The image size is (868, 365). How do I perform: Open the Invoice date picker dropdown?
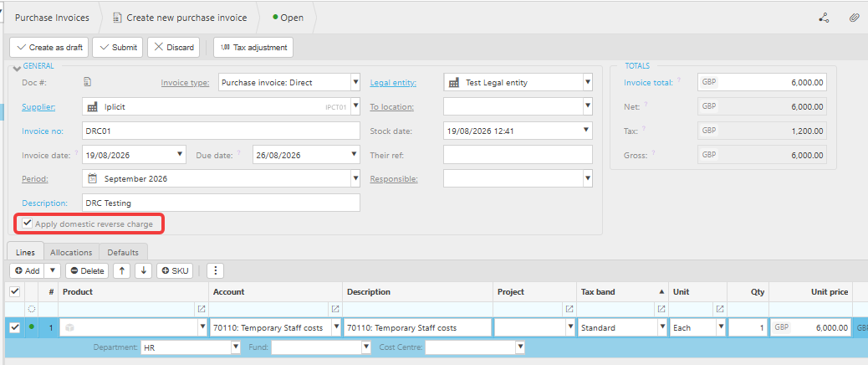(181, 155)
